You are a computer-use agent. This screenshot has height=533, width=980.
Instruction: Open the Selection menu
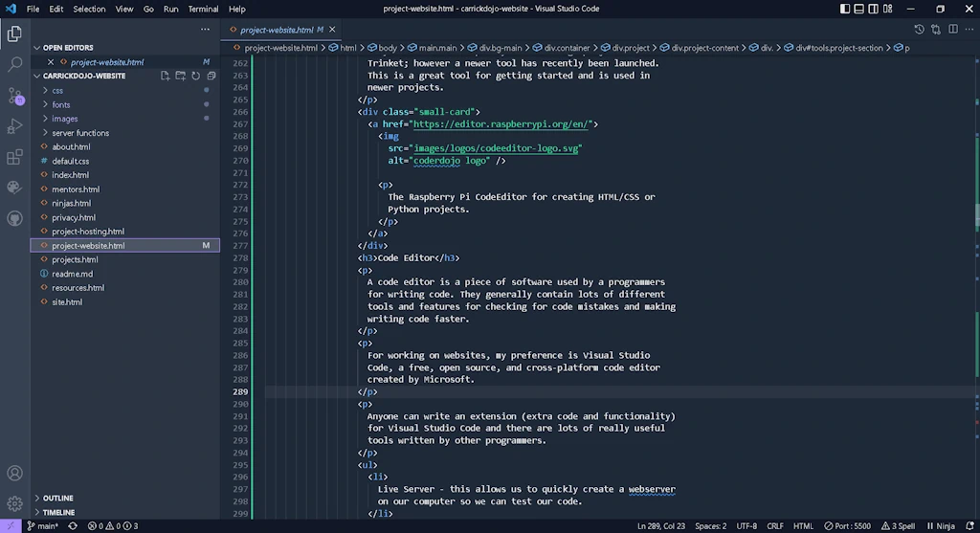tap(89, 9)
